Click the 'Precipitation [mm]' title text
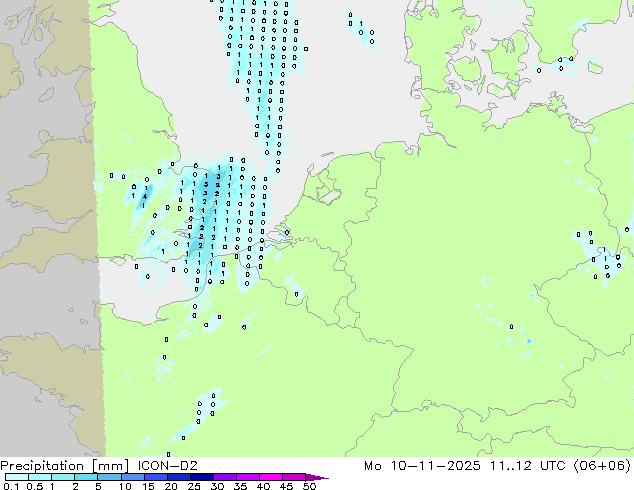 click(64, 466)
